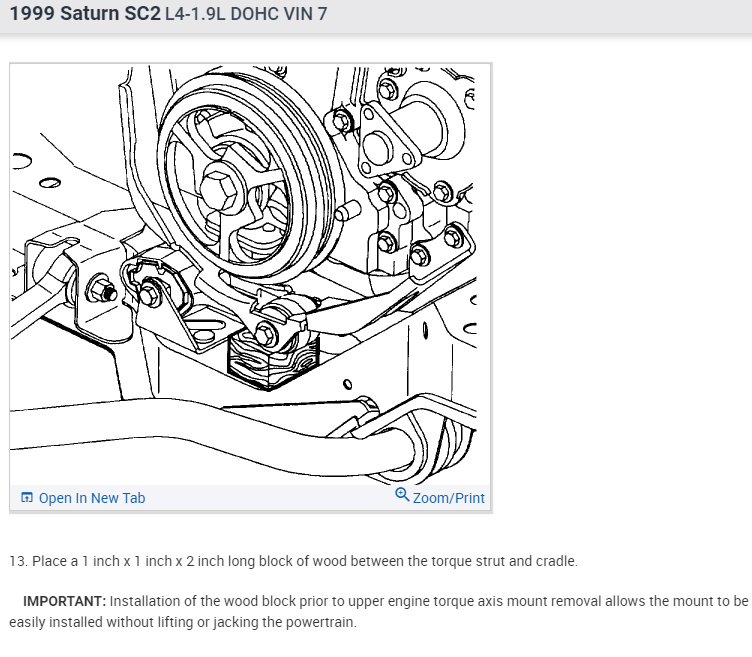Image resolution: width=752 pixels, height=657 pixels.
Task: Click the Open In New Tab icon
Action: click(x=27, y=497)
